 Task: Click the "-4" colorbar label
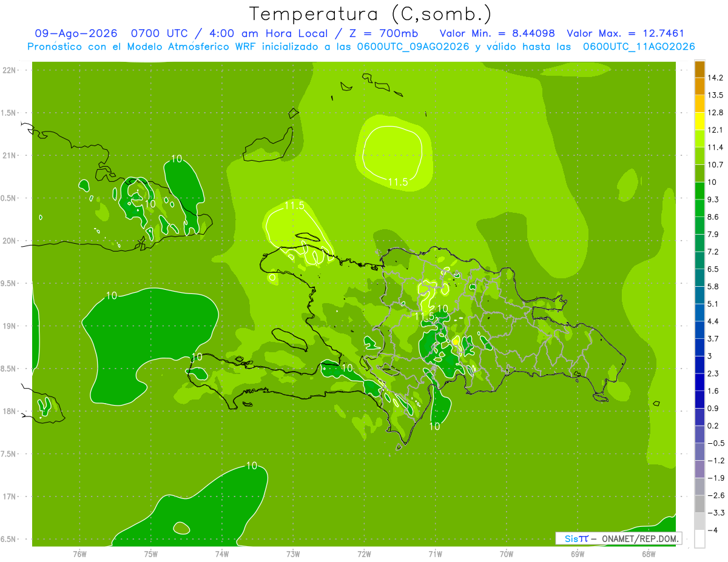pyautogui.click(x=713, y=530)
